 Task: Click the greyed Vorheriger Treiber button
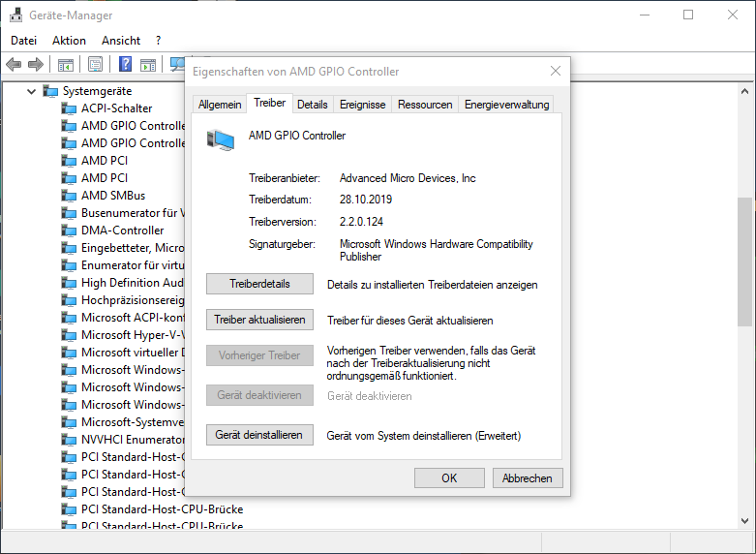click(x=259, y=355)
